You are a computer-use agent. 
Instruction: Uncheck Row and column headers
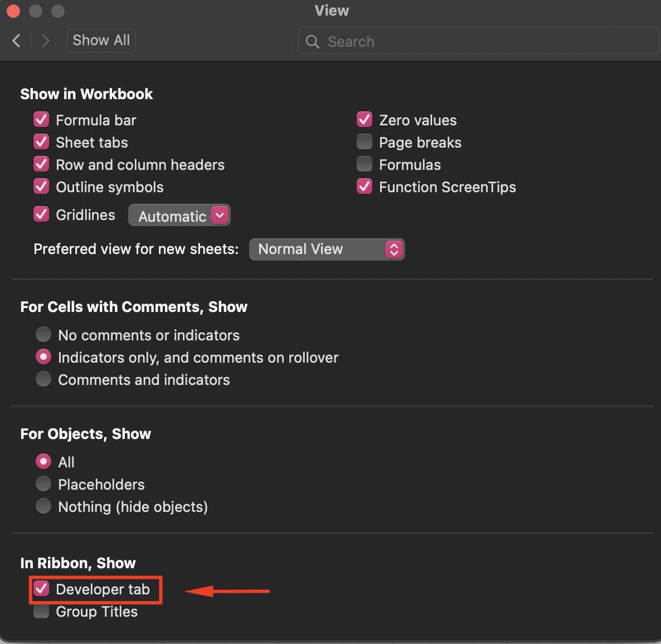(41, 164)
